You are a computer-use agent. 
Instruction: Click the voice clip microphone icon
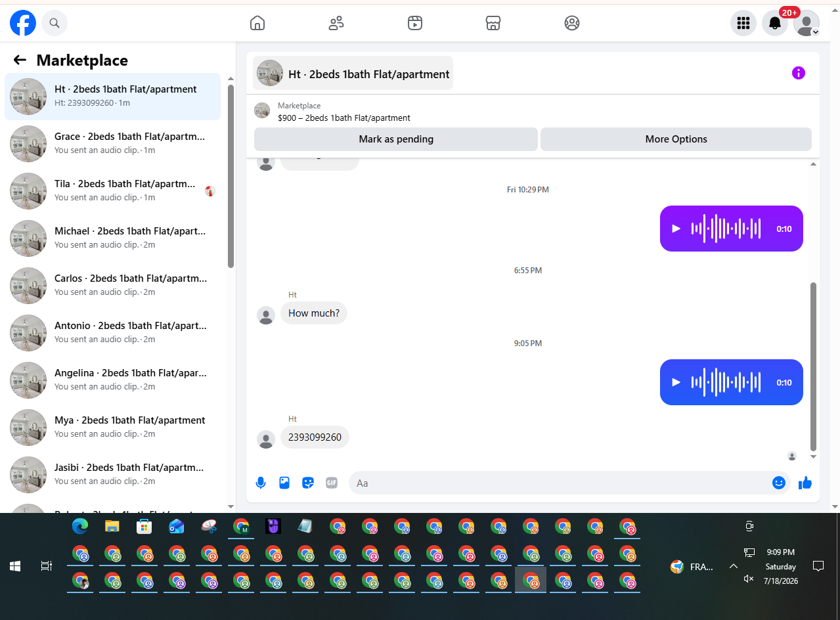click(x=261, y=483)
